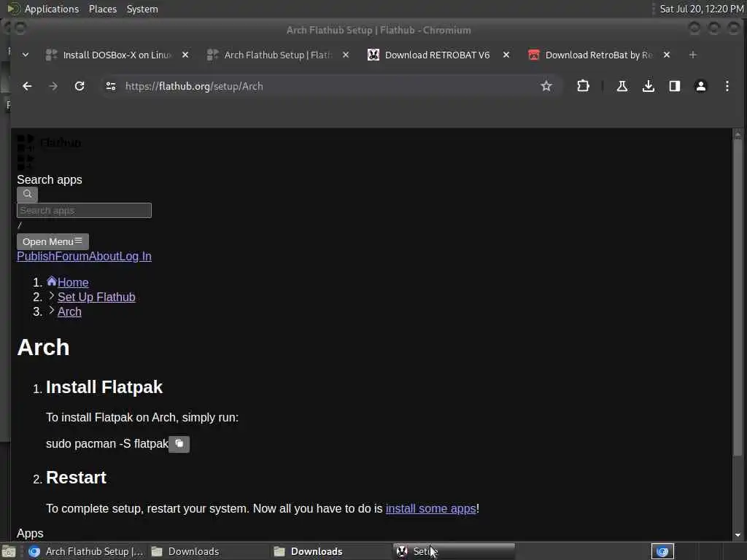Click the address bar URL
Screen dimensions: 747x560
(x=194, y=86)
